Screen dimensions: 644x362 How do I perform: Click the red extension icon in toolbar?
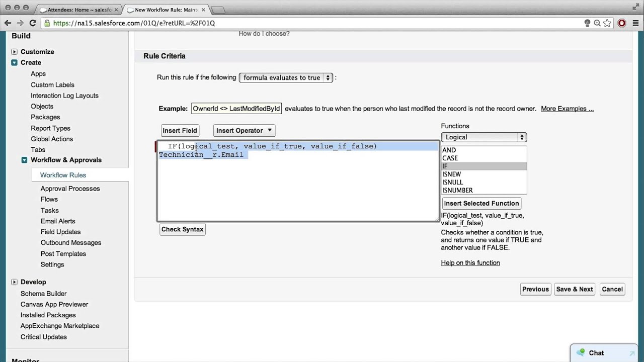point(622,23)
